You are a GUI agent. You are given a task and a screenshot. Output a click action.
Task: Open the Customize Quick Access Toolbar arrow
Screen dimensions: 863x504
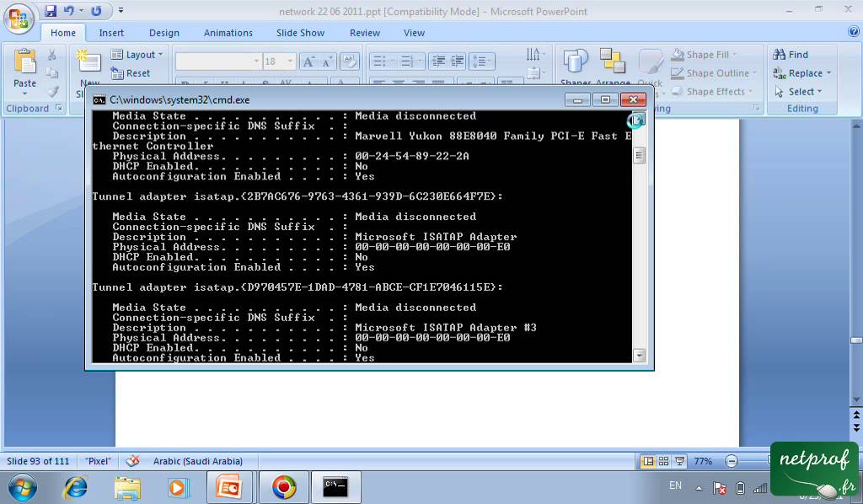pos(121,10)
